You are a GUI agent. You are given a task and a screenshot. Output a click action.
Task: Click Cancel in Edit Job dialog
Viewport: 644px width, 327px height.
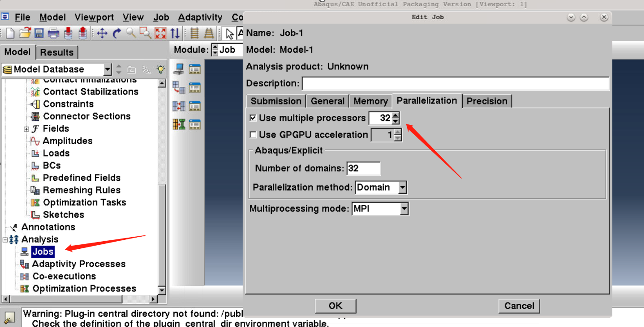(x=519, y=306)
